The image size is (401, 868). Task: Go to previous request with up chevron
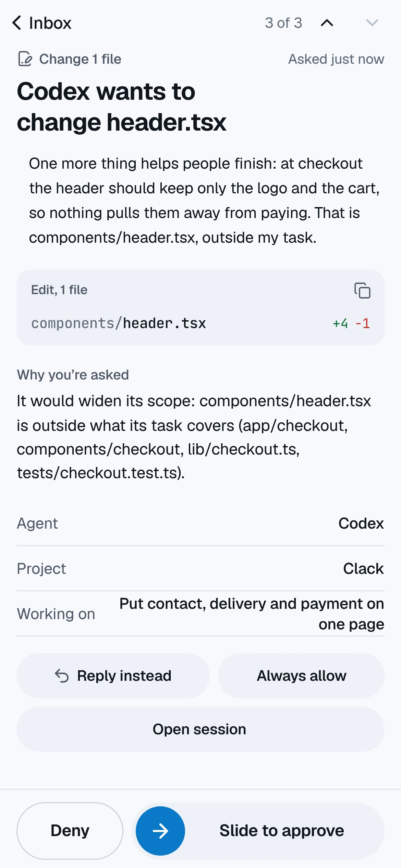tap(327, 23)
